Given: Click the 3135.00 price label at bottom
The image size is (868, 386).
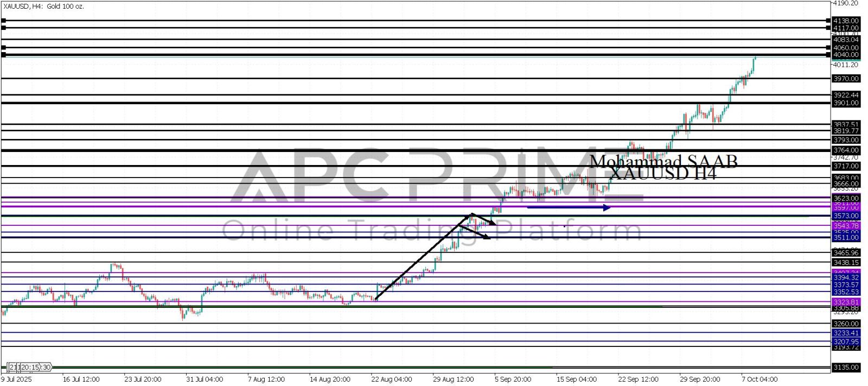Looking at the screenshot, I should tap(846, 368).
